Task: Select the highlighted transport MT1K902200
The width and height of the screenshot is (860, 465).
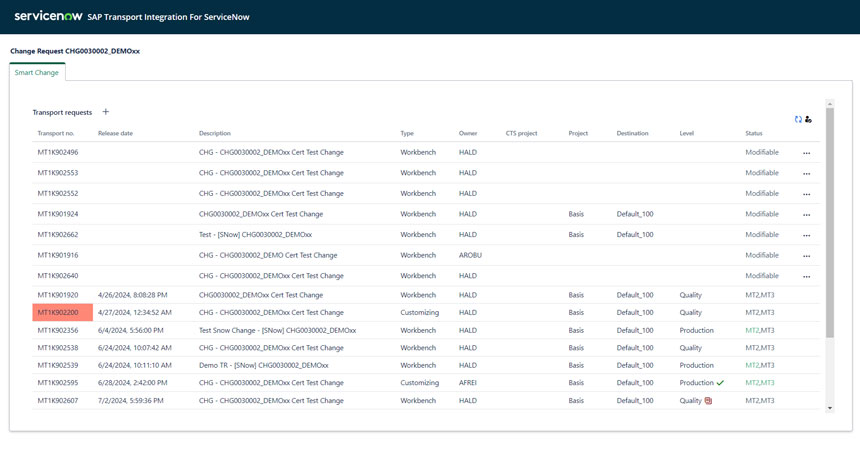Action: pos(63,313)
